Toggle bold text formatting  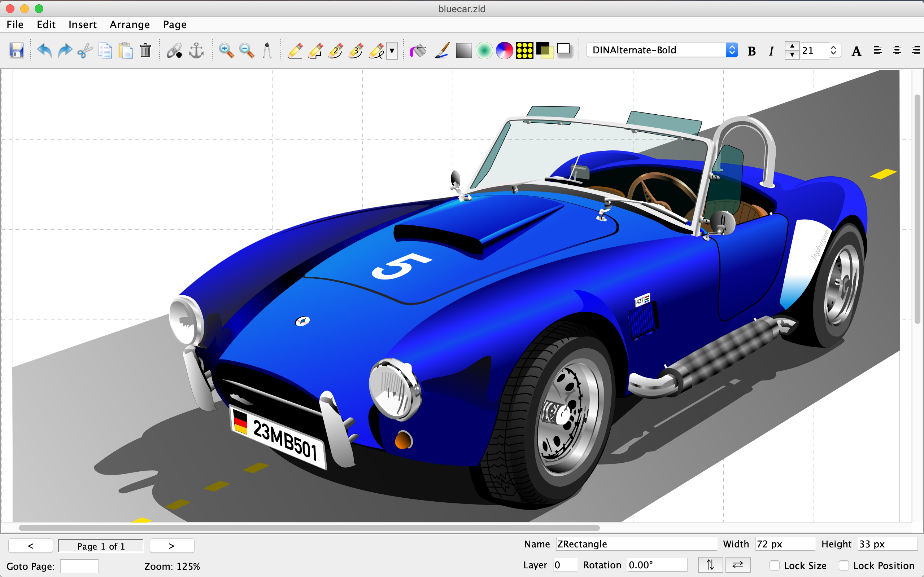pyautogui.click(x=751, y=51)
